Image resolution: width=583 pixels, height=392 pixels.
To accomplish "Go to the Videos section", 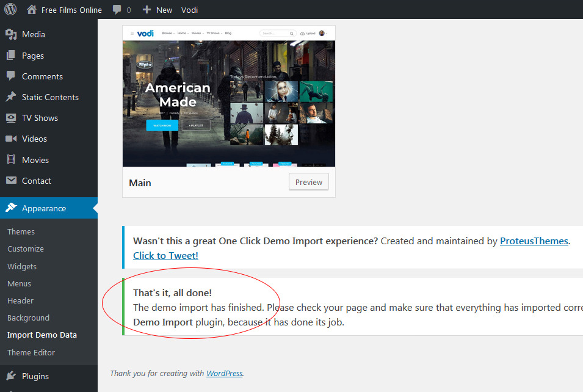I will (x=34, y=139).
